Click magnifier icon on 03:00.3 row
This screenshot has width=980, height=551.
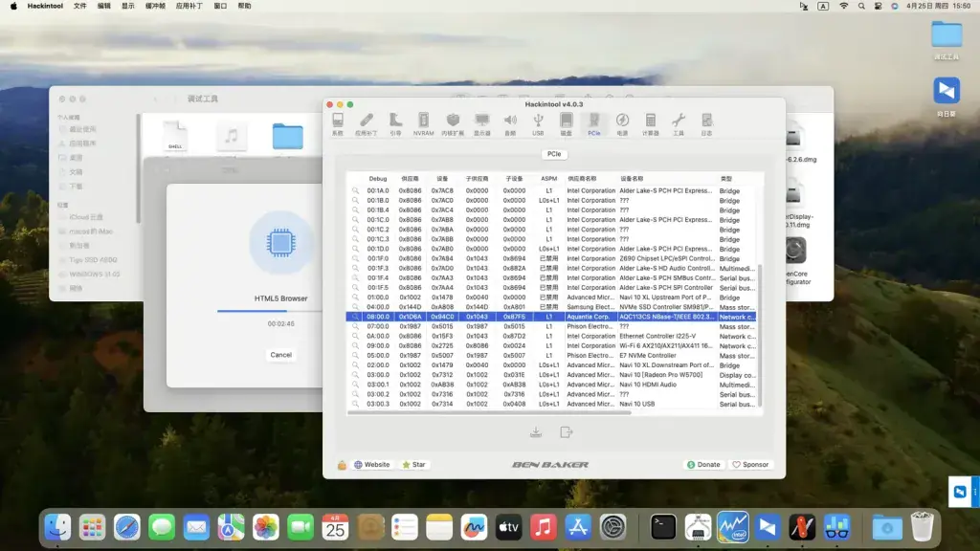coord(355,404)
